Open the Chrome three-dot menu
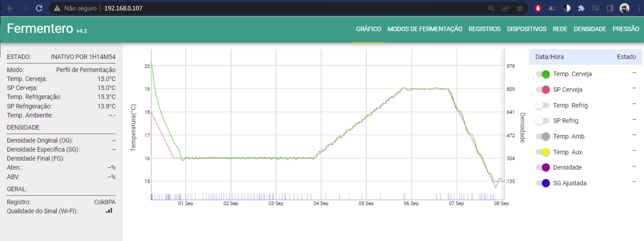The width and height of the screenshot is (644, 241). 639,8
